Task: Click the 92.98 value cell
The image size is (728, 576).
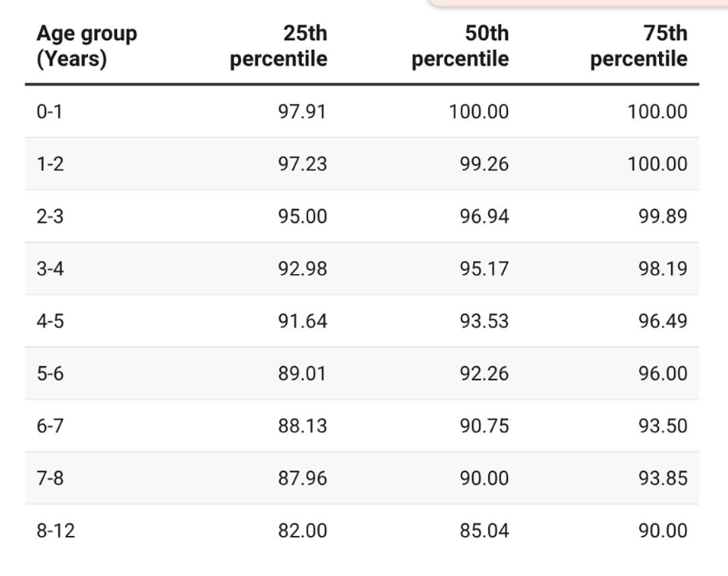Action: (x=302, y=269)
